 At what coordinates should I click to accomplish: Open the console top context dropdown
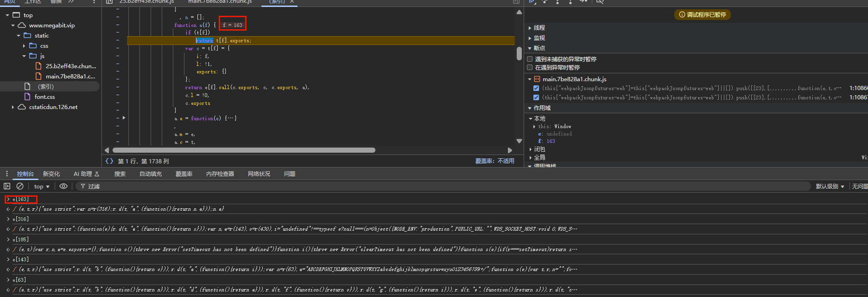pos(42,186)
